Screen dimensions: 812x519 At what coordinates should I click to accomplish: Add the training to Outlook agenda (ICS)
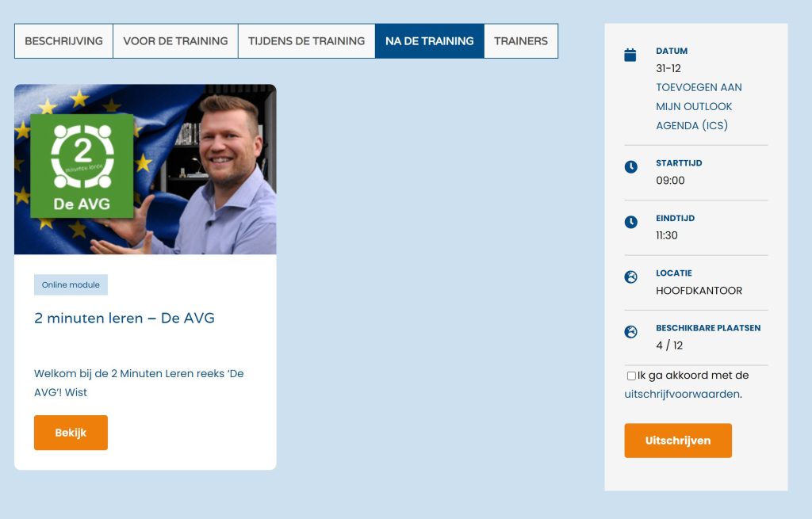(699, 106)
